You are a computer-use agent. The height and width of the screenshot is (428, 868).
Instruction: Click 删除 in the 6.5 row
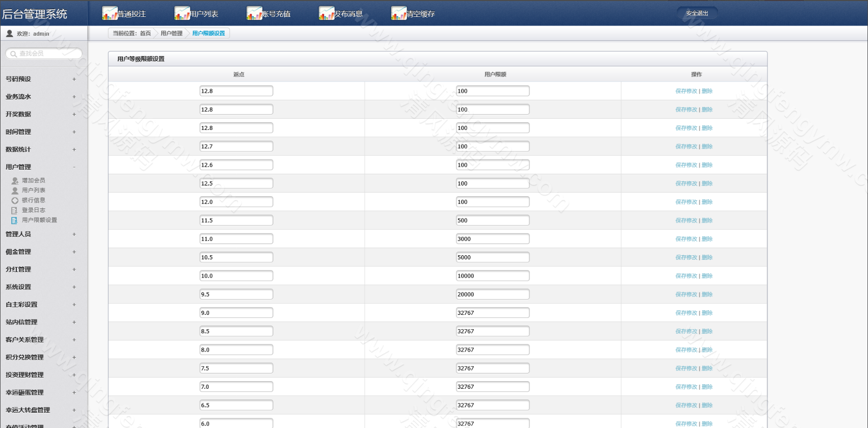click(707, 405)
